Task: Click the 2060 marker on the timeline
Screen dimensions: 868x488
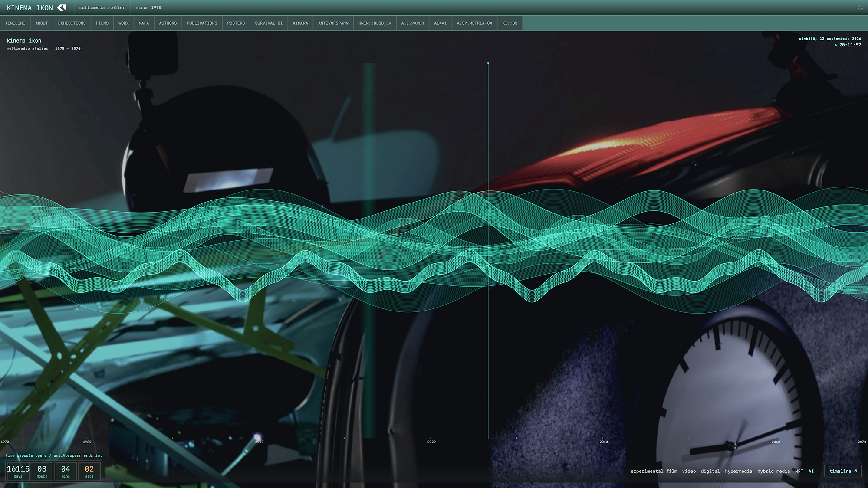Action: (x=776, y=442)
